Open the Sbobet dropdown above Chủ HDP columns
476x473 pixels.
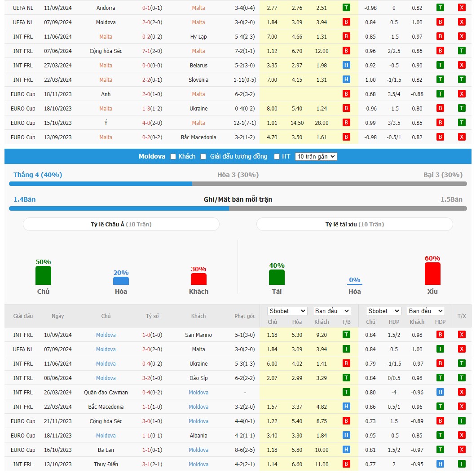point(383,311)
